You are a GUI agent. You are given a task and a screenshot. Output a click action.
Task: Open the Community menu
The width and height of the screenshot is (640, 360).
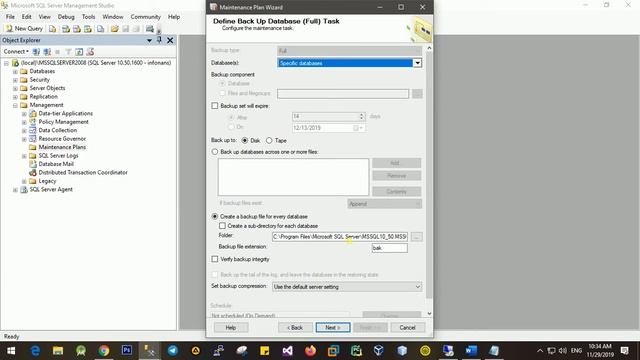pyautogui.click(x=145, y=17)
